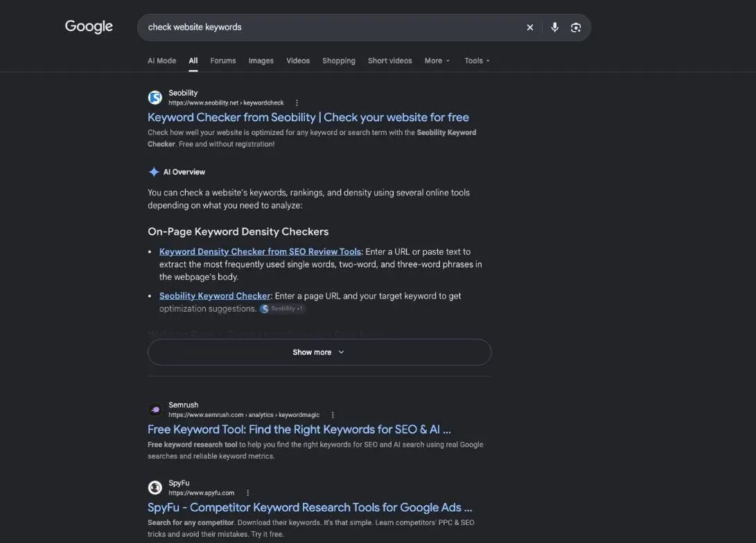The width and height of the screenshot is (756, 543).
Task: Open Keyword Checker from Seobility result
Action: click(308, 118)
